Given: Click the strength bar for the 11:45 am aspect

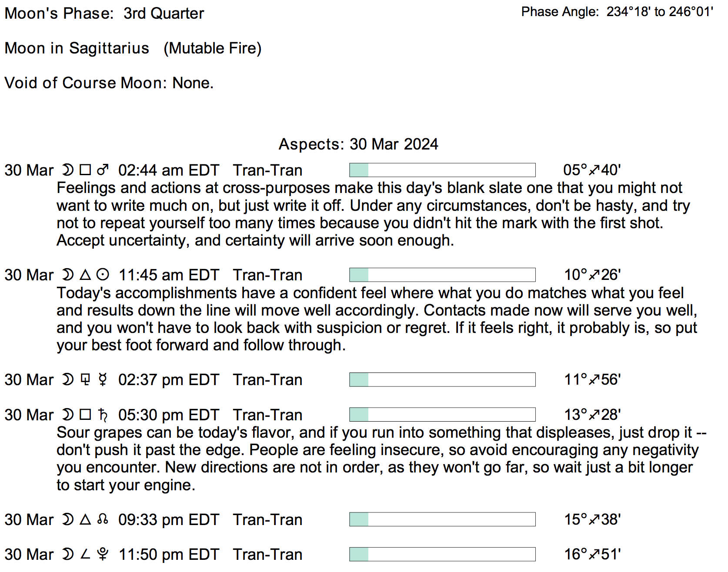Looking at the screenshot, I should pos(442,275).
